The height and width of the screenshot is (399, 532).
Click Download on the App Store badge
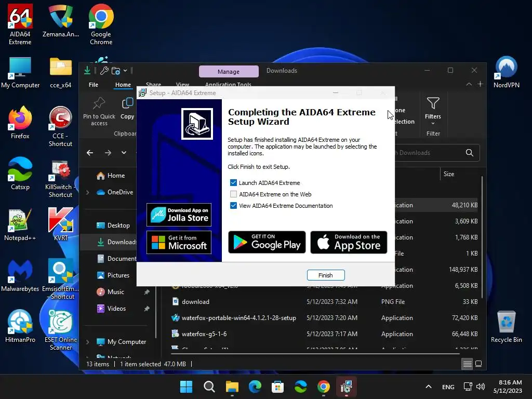point(349,242)
